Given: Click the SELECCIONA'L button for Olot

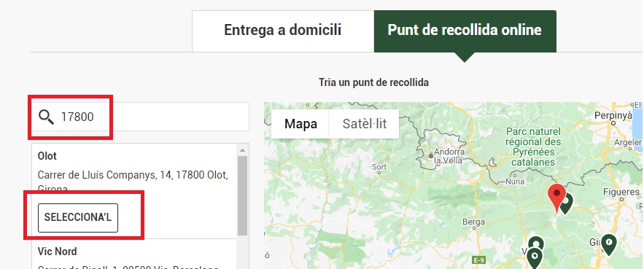Looking at the screenshot, I should coord(78,218).
